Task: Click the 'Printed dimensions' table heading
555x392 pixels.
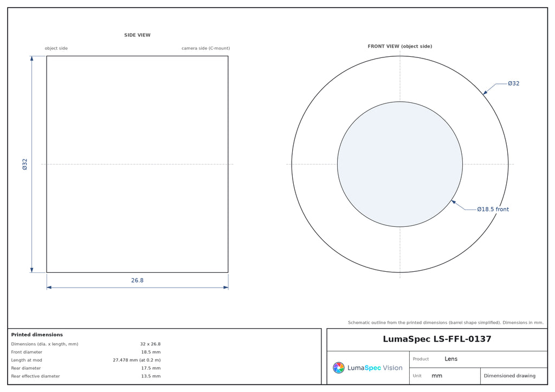Action: click(37, 335)
